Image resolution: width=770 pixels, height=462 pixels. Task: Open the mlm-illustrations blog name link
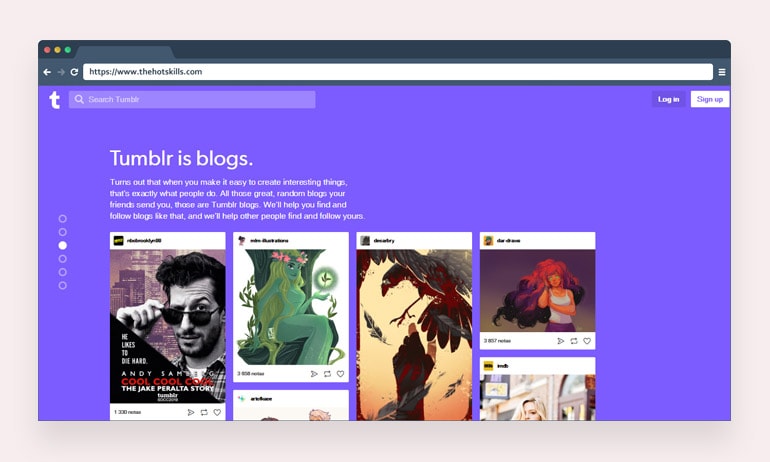tap(269, 241)
